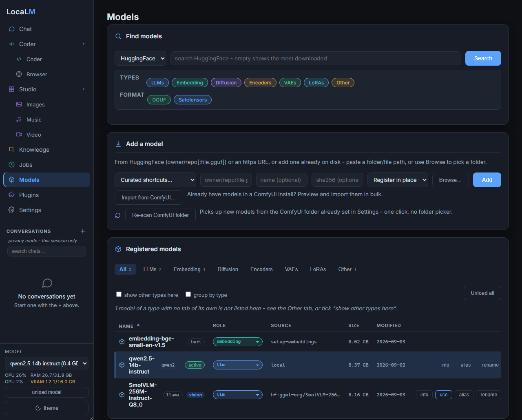The height and width of the screenshot is (420, 522).
Task: Click the Models cube icon in sidebar
Action: pyautogui.click(x=11, y=180)
